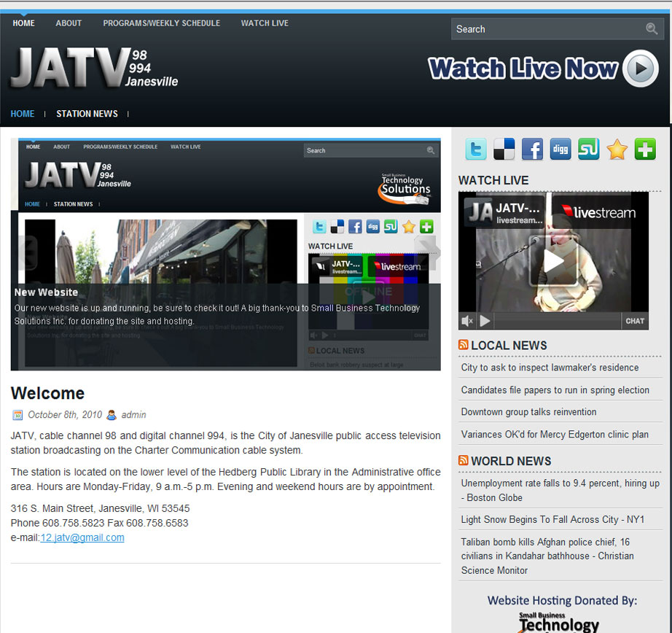The image size is (672, 633).
Task: Open 'Candidates file papers to run in spring election'
Action: tap(555, 390)
